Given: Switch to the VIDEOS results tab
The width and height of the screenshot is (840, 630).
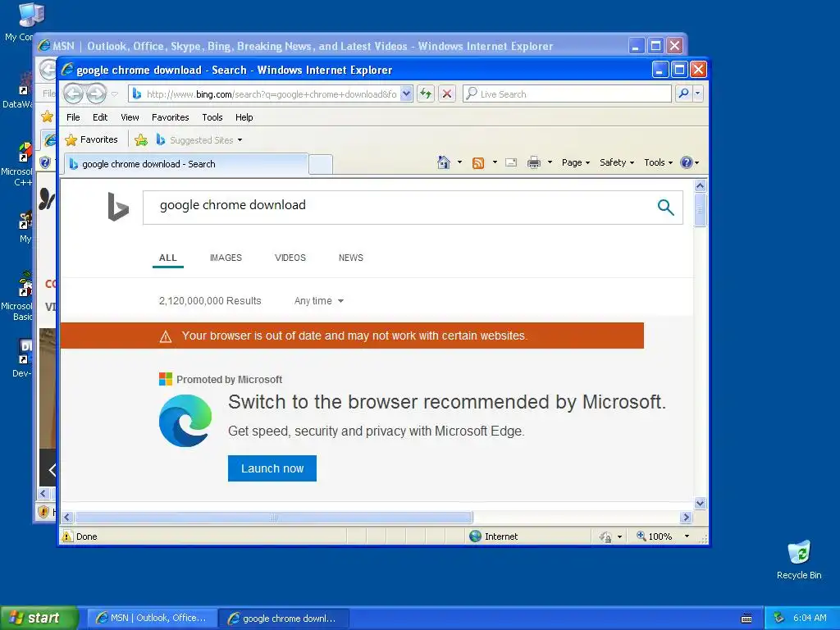Looking at the screenshot, I should coord(290,258).
